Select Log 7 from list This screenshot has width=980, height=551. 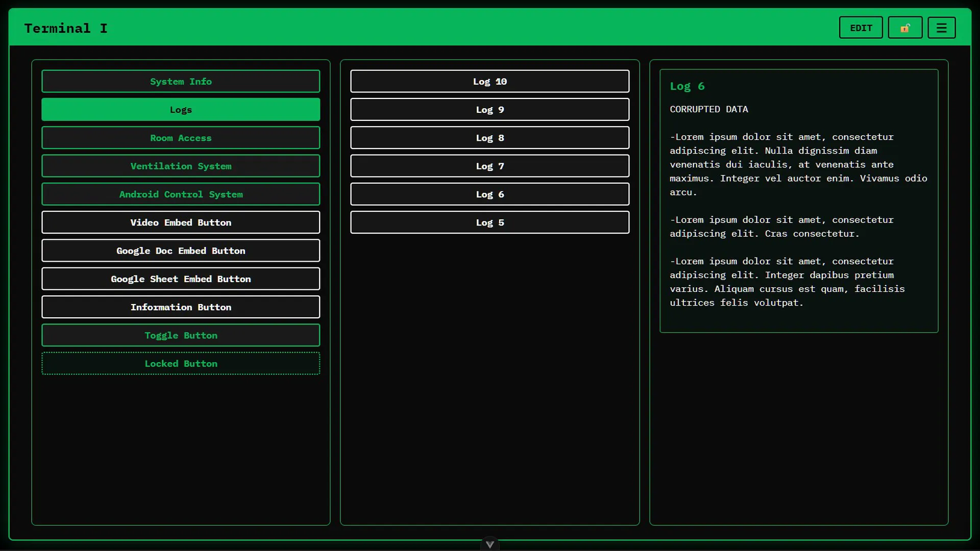(x=489, y=166)
